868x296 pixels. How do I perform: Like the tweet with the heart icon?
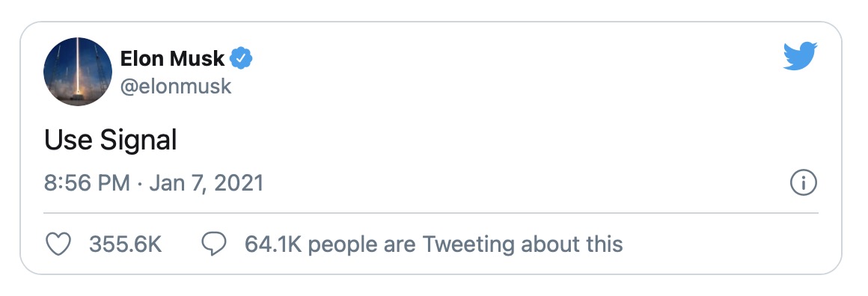pyautogui.click(x=58, y=244)
